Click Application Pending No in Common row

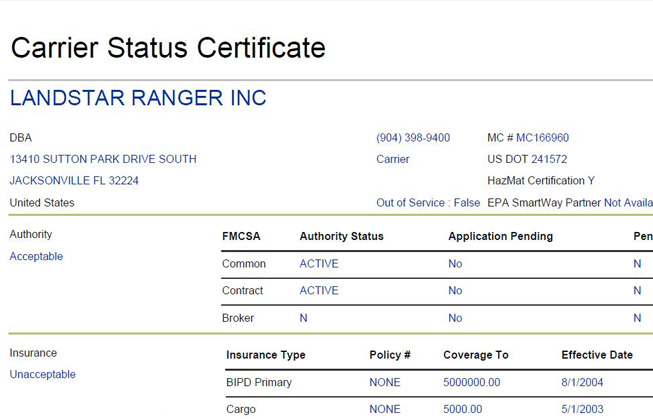tap(455, 264)
